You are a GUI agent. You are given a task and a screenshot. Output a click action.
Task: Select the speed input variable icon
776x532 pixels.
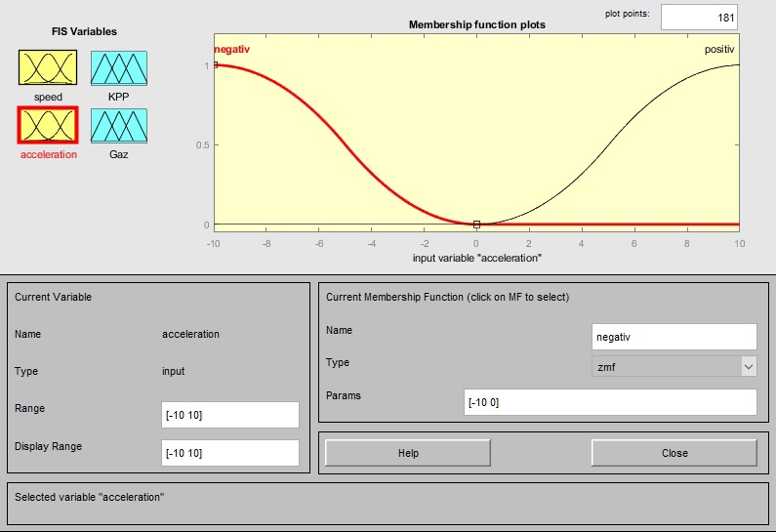48,67
